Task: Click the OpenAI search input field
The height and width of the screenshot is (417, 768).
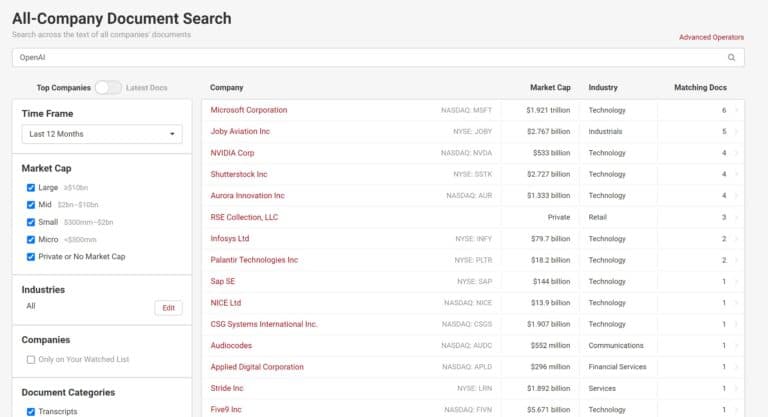Action: click(x=378, y=57)
